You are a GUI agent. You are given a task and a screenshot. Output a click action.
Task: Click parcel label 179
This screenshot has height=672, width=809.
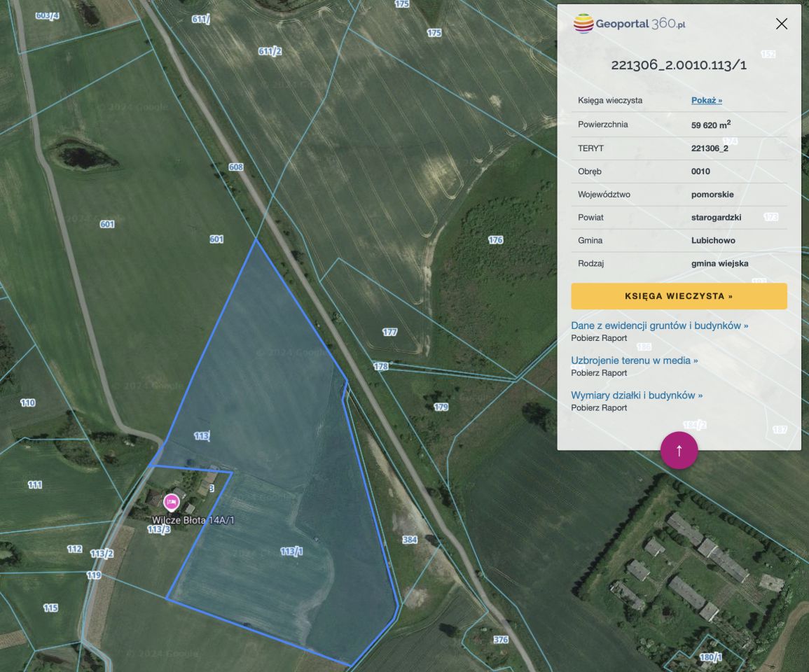[441, 407]
